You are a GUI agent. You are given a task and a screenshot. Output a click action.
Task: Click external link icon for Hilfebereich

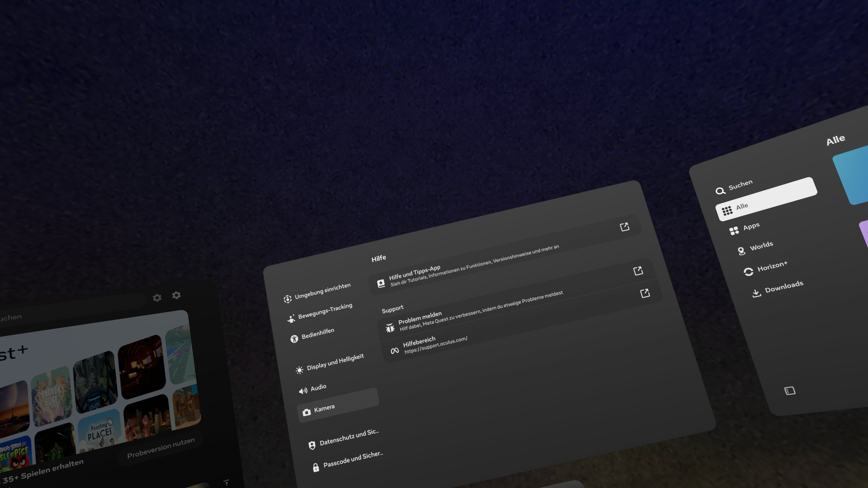644,293
